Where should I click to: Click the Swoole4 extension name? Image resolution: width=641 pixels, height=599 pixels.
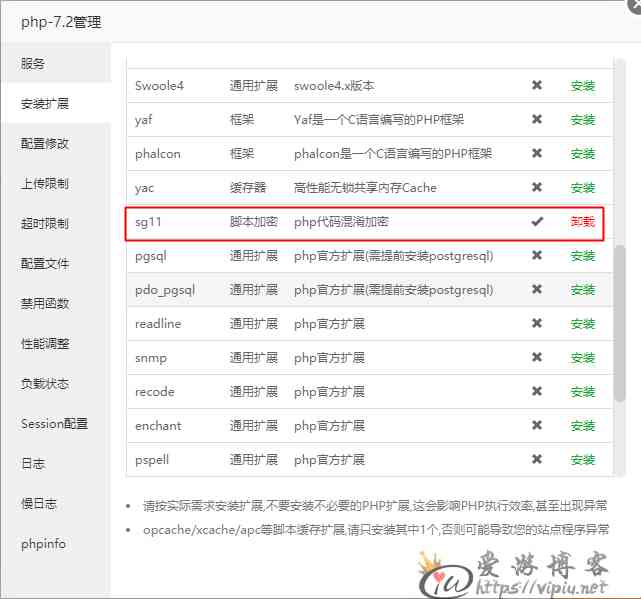[159, 86]
